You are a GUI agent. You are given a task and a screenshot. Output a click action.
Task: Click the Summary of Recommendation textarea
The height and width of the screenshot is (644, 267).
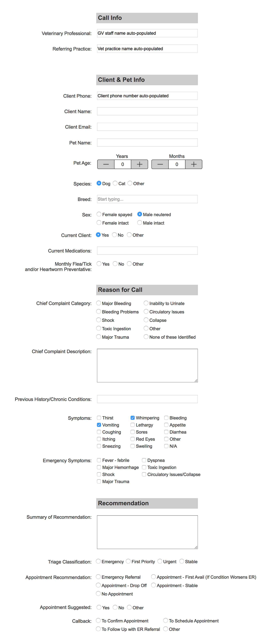[147, 532]
